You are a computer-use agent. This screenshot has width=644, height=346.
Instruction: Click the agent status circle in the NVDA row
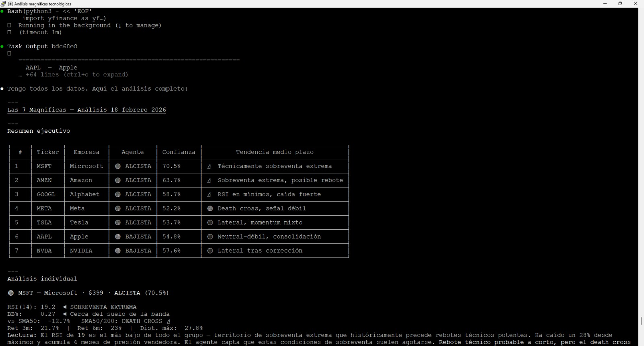118,251
